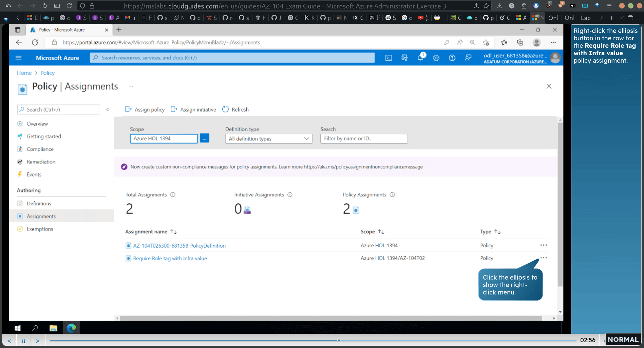Go to next guide step
The image size is (644, 348).
[38, 341]
